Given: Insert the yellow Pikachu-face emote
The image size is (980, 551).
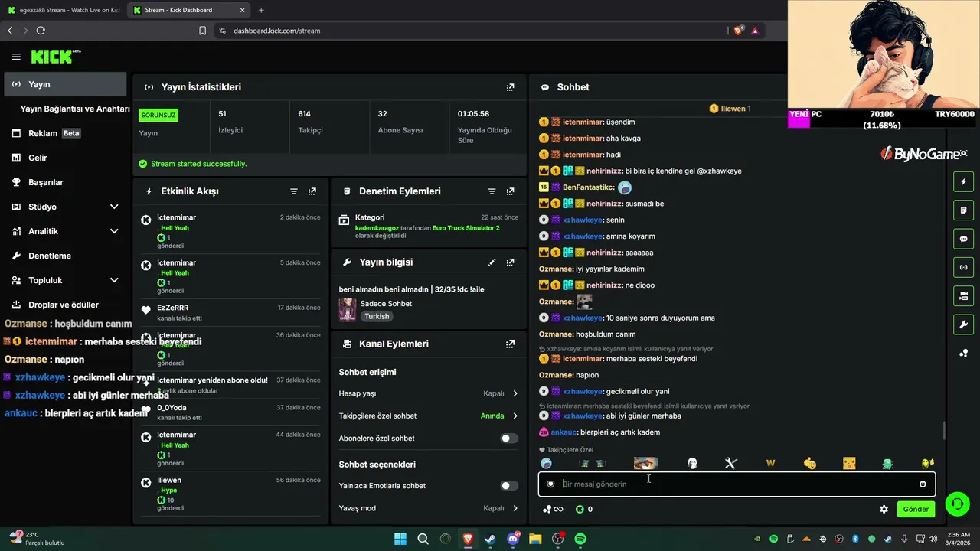Looking at the screenshot, I should pyautogui.click(x=849, y=463).
